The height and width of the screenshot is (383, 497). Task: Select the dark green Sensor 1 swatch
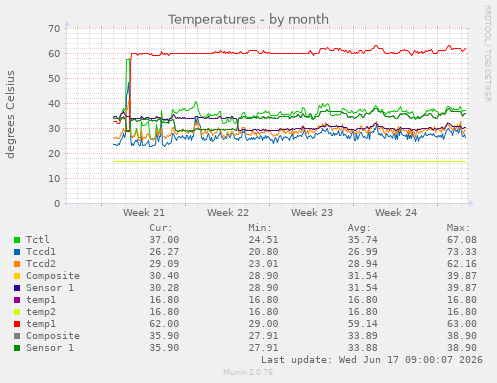pos(17,348)
